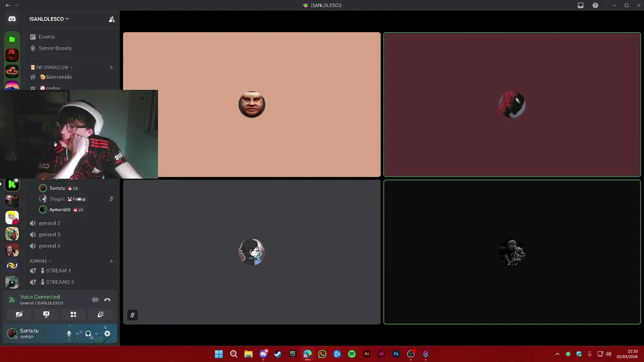Open Adobe Photoshop from taskbar
This screenshot has height=362, width=644.
[396, 354]
